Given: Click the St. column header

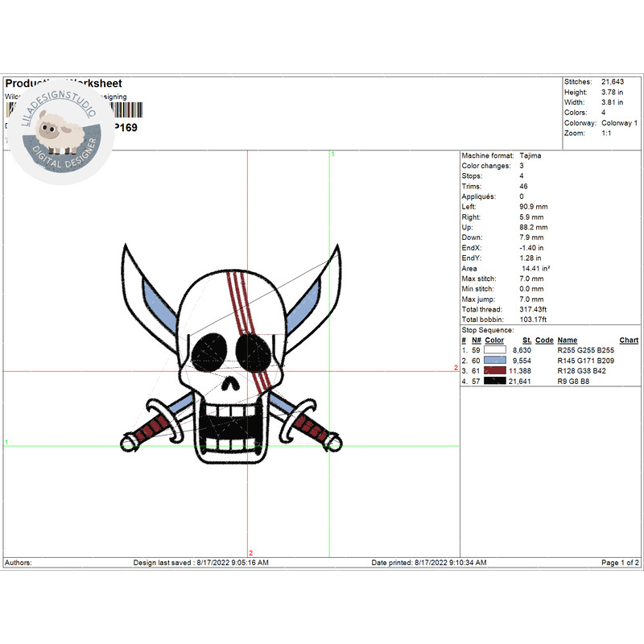Looking at the screenshot, I should point(526,341).
